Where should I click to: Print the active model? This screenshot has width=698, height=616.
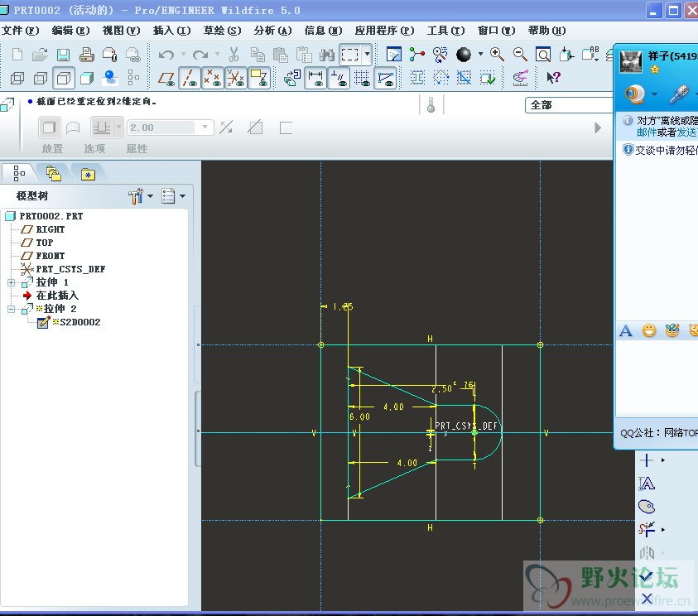(x=86, y=55)
